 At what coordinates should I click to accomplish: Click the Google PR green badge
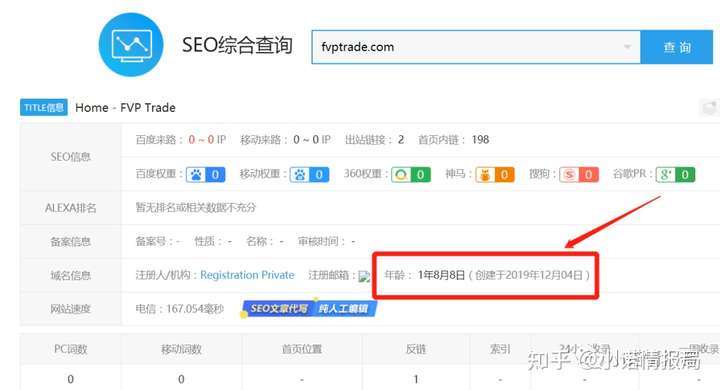(x=675, y=175)
